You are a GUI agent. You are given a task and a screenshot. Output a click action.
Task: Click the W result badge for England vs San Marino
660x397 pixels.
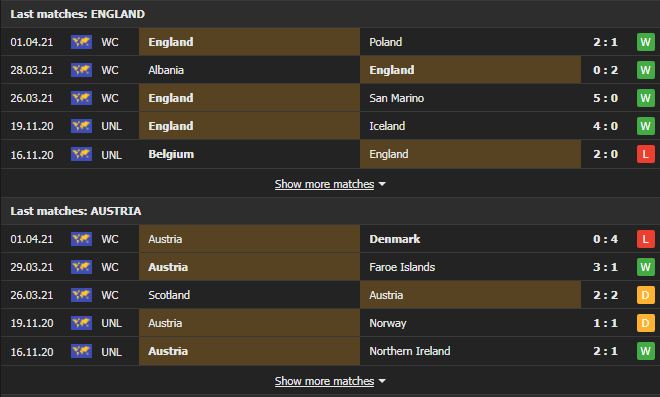[x=645, y=98]
